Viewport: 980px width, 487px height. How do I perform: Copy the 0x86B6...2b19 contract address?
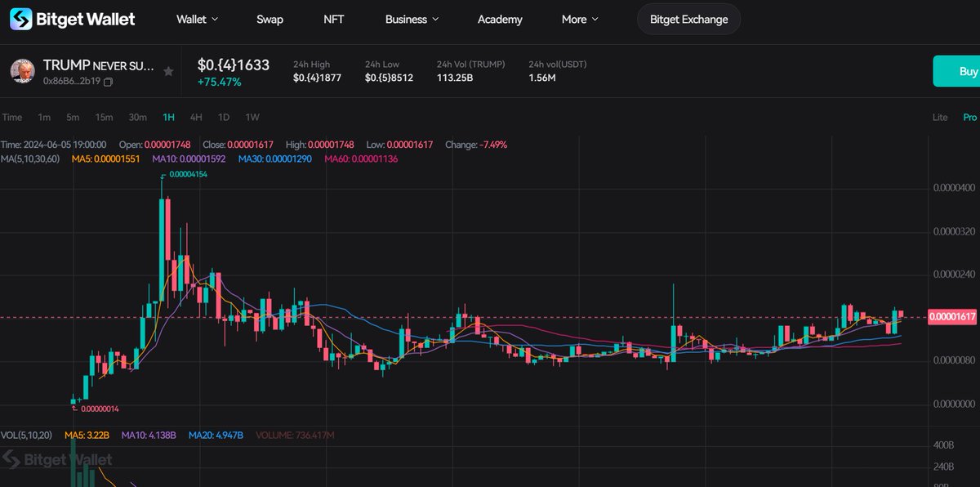108,82
